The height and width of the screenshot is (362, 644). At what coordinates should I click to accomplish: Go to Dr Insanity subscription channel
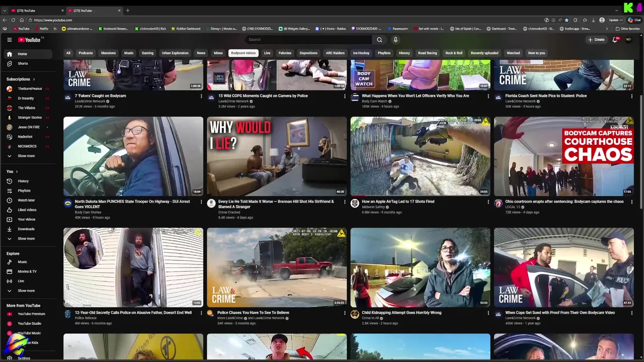pos(26,98)
